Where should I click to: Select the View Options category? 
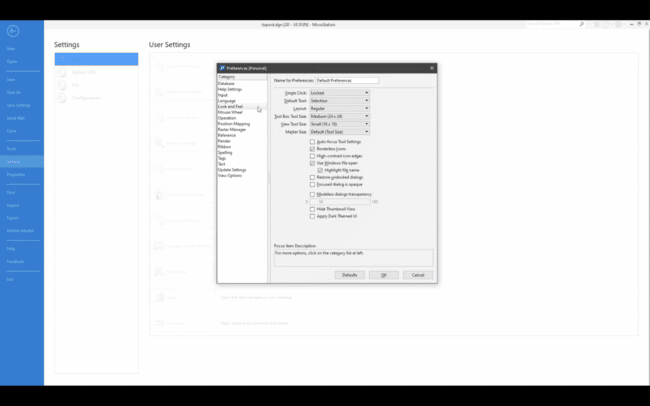[x=230, y=175]
